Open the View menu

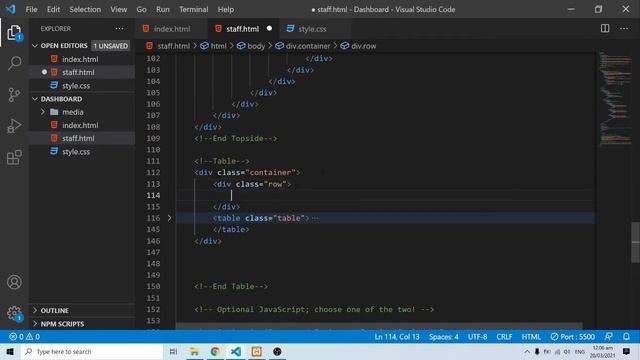point(118,9)
